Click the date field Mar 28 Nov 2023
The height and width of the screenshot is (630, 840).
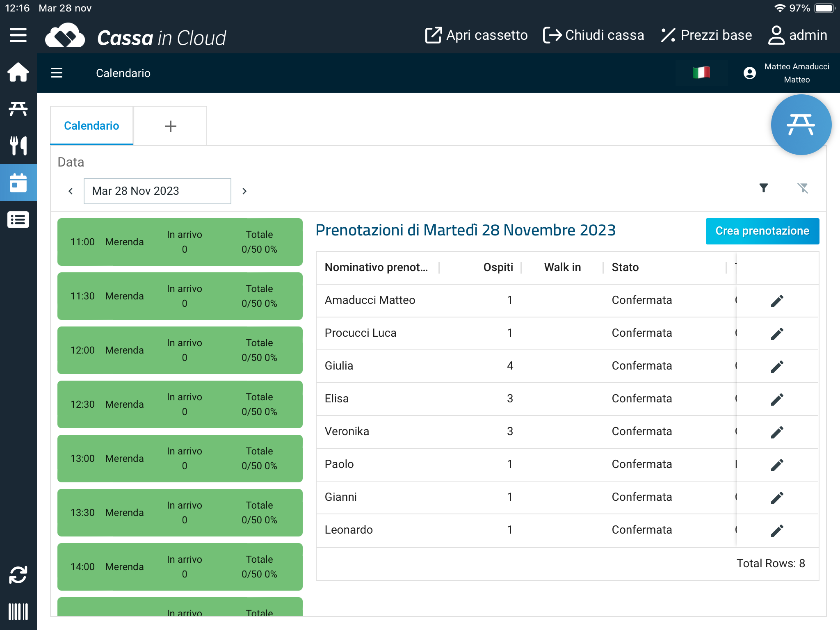pos(157,191)
